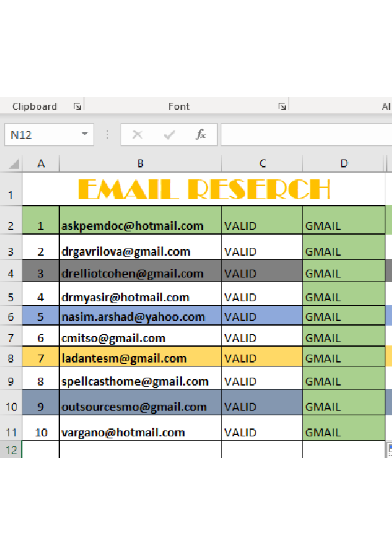Select row 9 header

pos(11,378)
